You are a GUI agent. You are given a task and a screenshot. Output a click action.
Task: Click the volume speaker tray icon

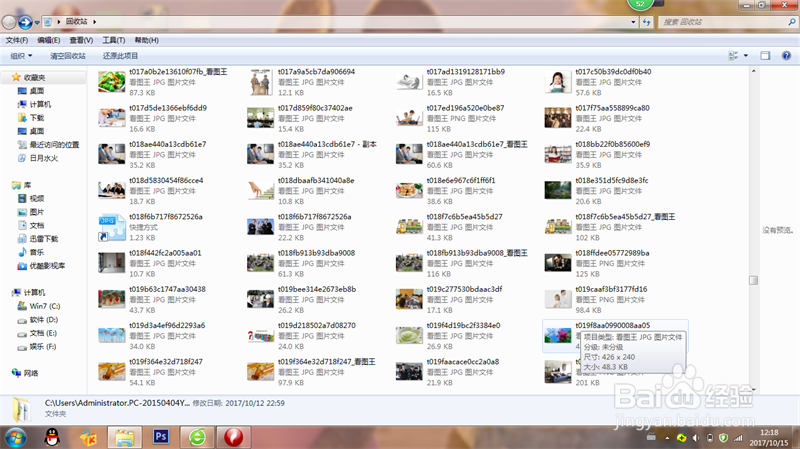pyautogui.click(x=695, y=438)
